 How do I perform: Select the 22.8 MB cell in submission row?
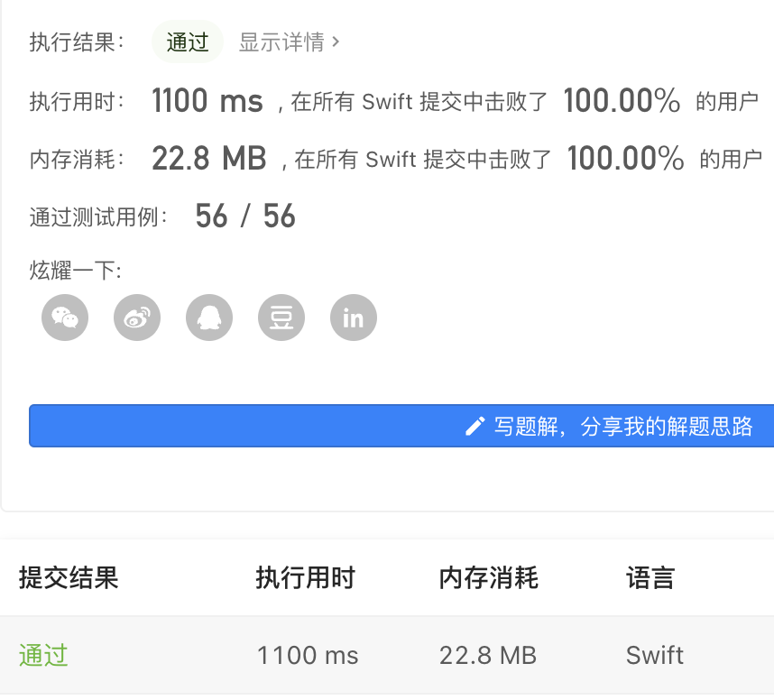coord(488,656)
